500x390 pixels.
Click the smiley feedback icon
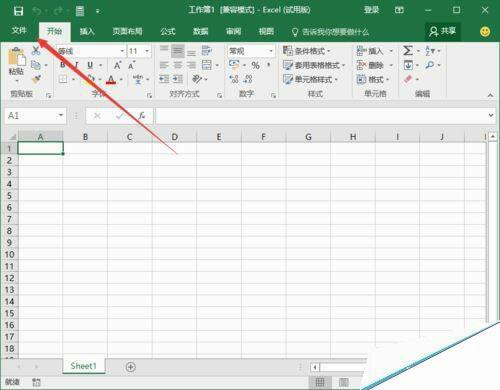[x=485, y=32]
